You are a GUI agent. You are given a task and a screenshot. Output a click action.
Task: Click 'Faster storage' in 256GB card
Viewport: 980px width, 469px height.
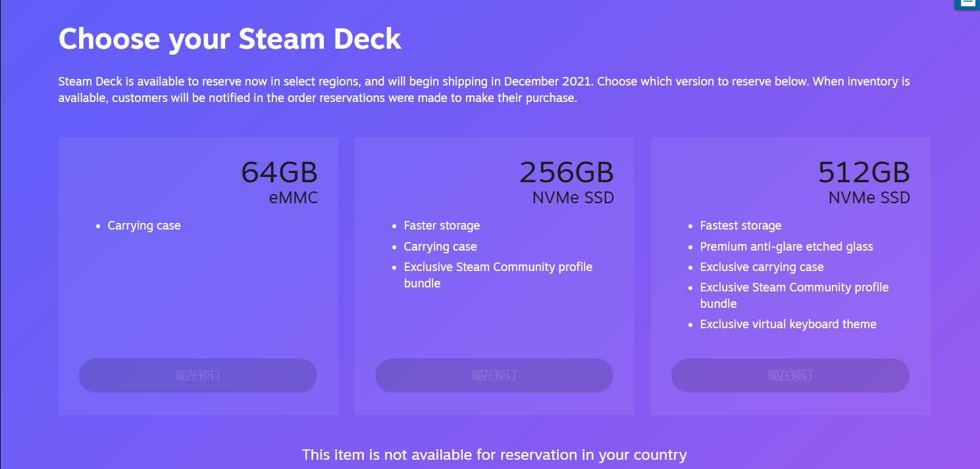[x=442, y=226]
